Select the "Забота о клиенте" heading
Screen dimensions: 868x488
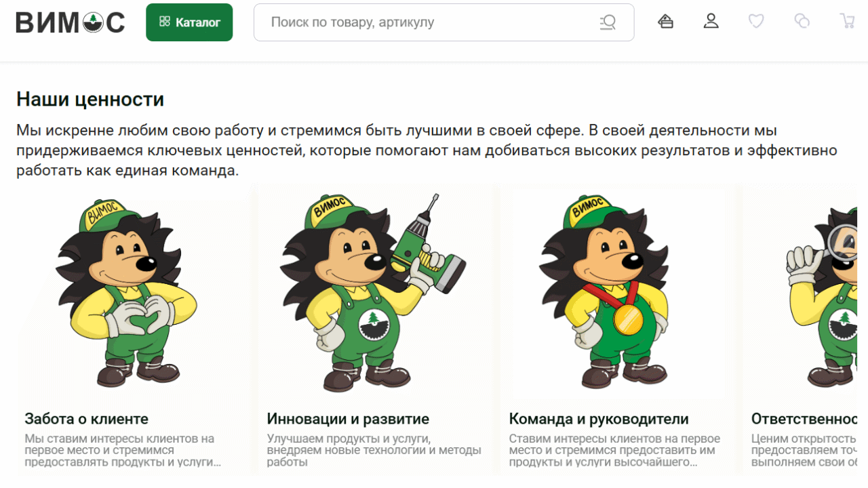tap(86, 419)
